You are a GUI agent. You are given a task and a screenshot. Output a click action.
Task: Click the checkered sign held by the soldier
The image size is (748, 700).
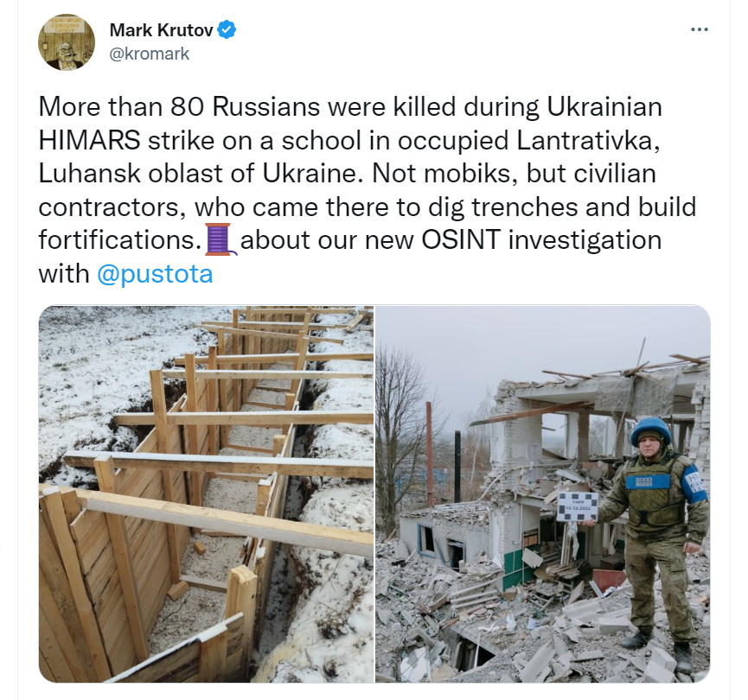[578, 507]
